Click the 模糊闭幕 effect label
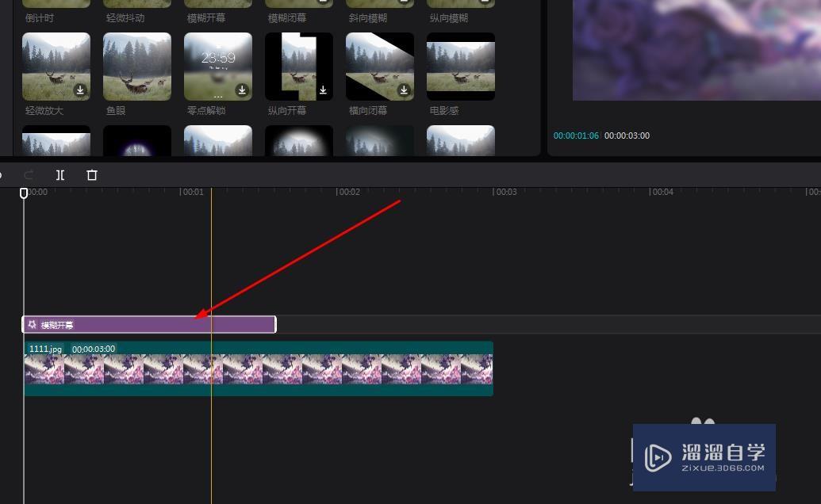The image size is (821, 504). click(287, 18)
